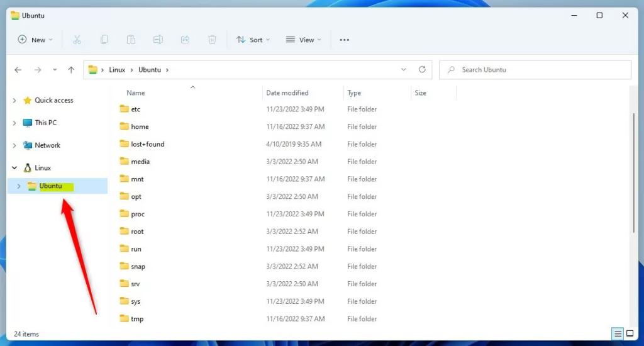The width and height of the screenshot is (644, 346).
Task: Refresh the current folder view
Action: click(422, 70)
